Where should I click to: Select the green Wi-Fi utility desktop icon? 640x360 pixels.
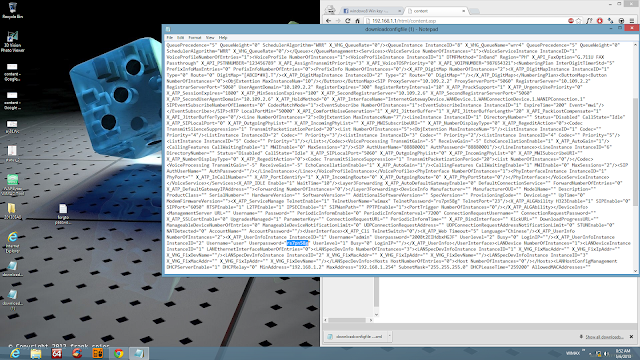pyautogui.click(x=12, y=184)
